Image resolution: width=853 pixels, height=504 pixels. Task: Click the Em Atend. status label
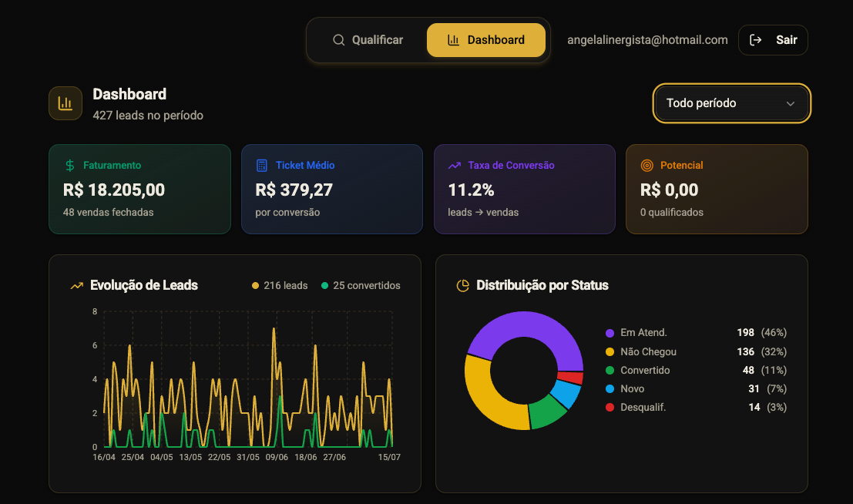click(643, 333)
